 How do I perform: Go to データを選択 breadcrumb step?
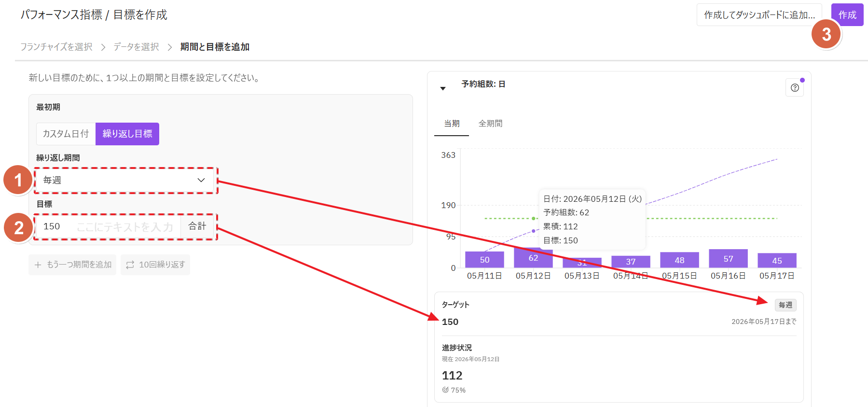coord(136,47)
